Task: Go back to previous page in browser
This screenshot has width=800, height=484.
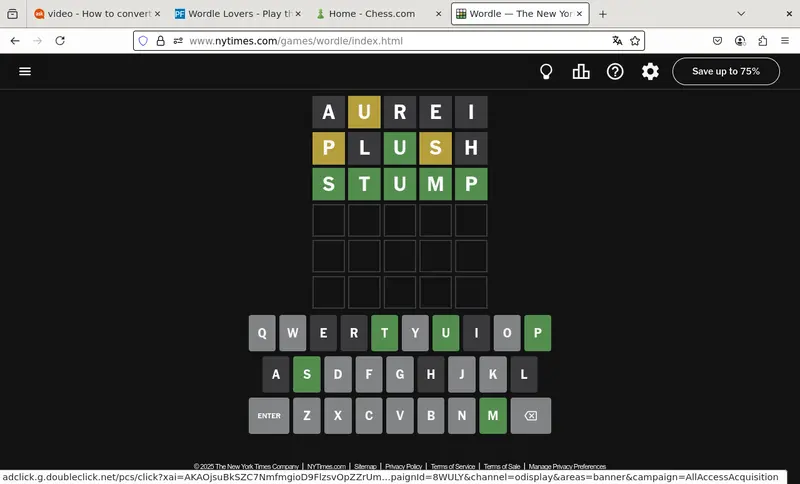Action: [x=15, y=41]
